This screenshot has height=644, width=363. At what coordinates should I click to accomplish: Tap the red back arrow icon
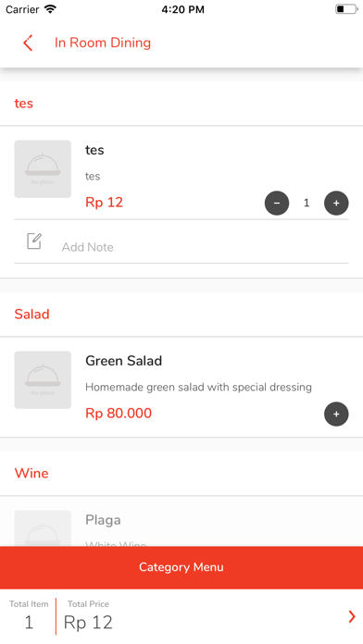coord(28,43)
